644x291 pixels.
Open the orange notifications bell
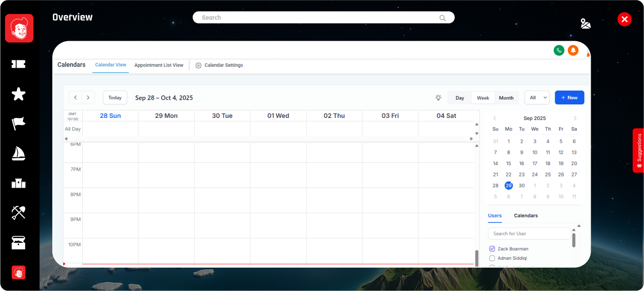(x=573, y=51)
